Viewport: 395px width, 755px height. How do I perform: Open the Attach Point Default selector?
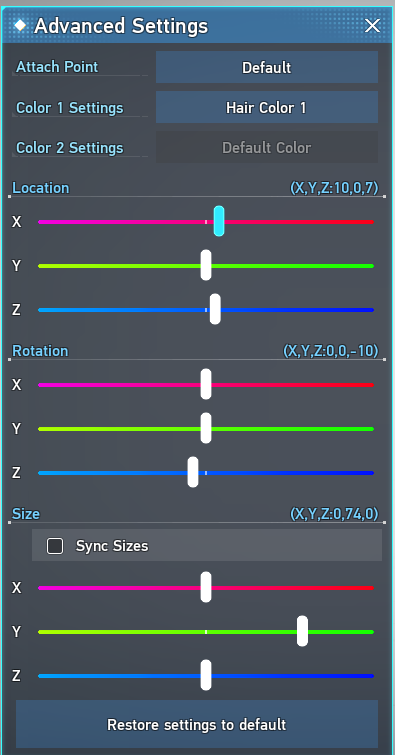tap(267, 67)
